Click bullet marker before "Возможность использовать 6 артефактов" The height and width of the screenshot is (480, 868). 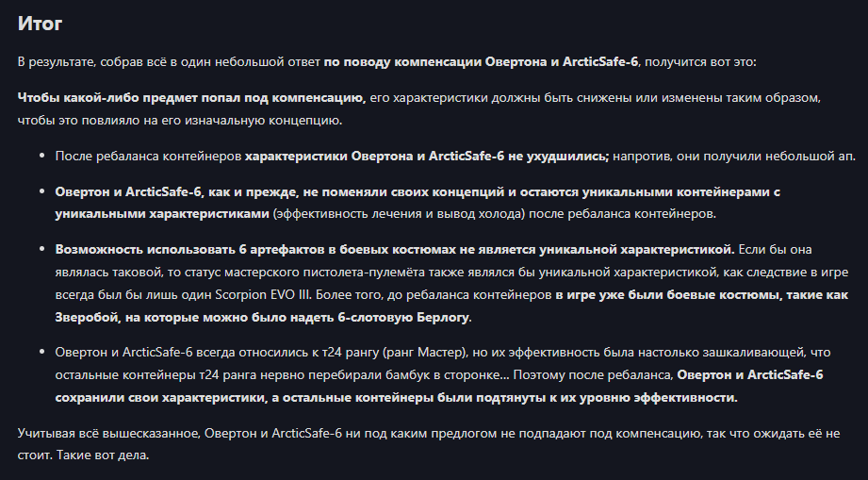[41, 250]
